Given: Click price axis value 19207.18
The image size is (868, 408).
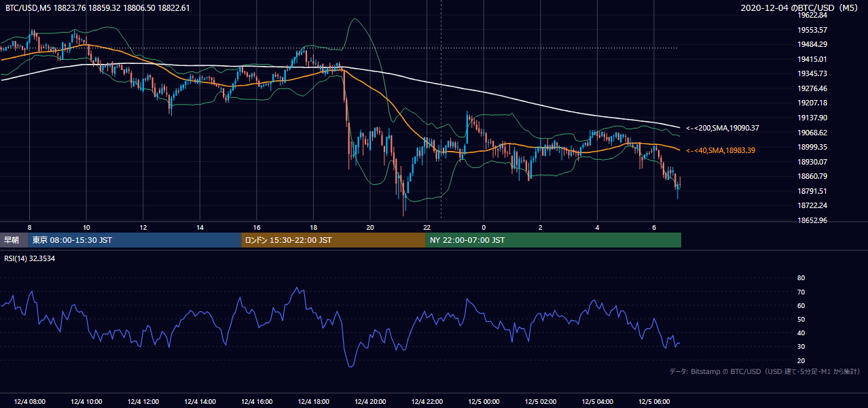Looking at the screenshot, I should pyautogui.click(x=812, y=103).
